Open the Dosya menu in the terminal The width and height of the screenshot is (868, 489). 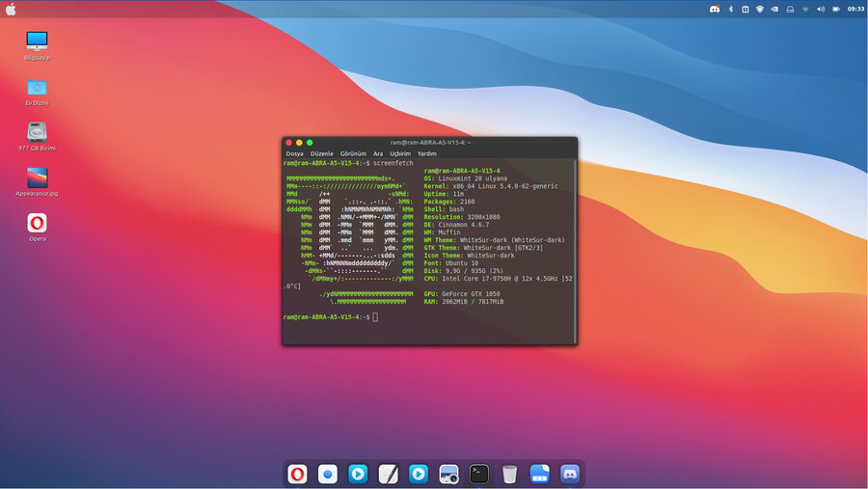[294, 153]
